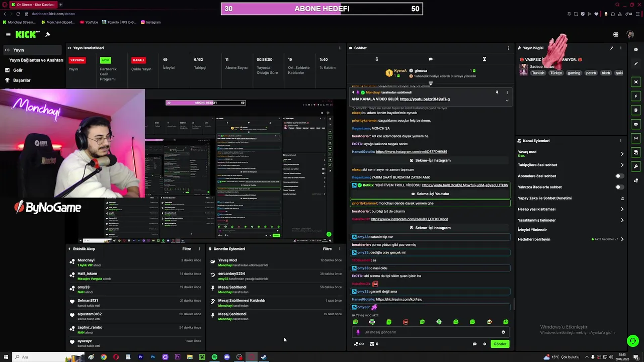644x362 pixels.
Task: Expand the pinned message chevron
Action: (x=507, y=101)
